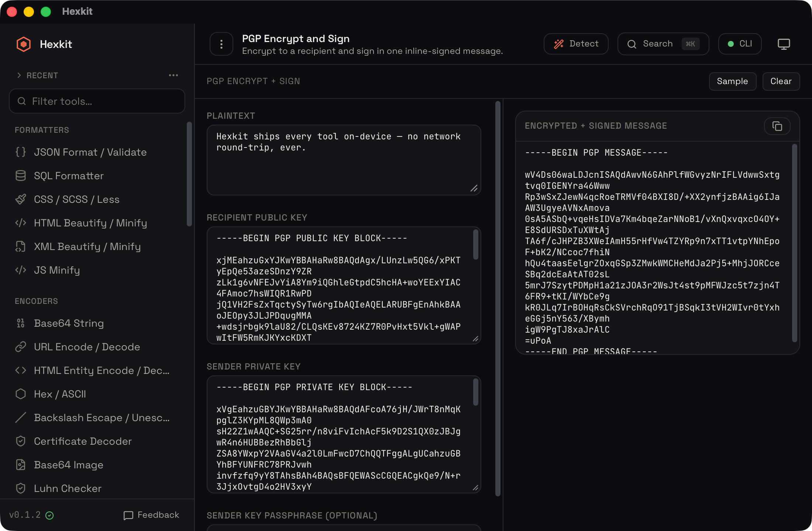This screenshot has width=812, height=531.
Task: Click the monitor display icon
Action: point(784,44)
